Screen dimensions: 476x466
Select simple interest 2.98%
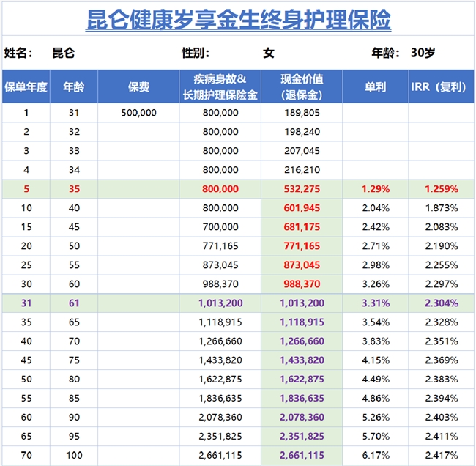(376, 265)
